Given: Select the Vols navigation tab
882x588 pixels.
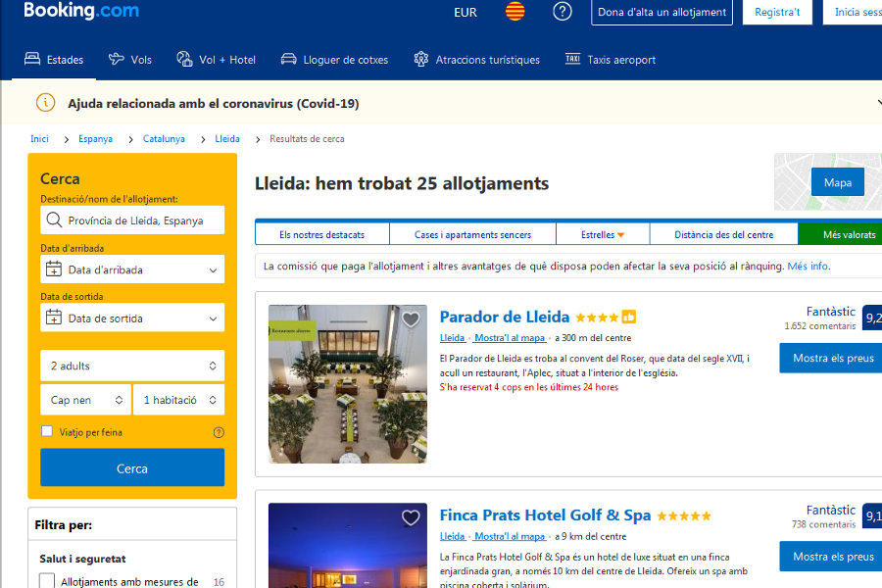Looking at the screenshot, I should click(x=130, y=60).
